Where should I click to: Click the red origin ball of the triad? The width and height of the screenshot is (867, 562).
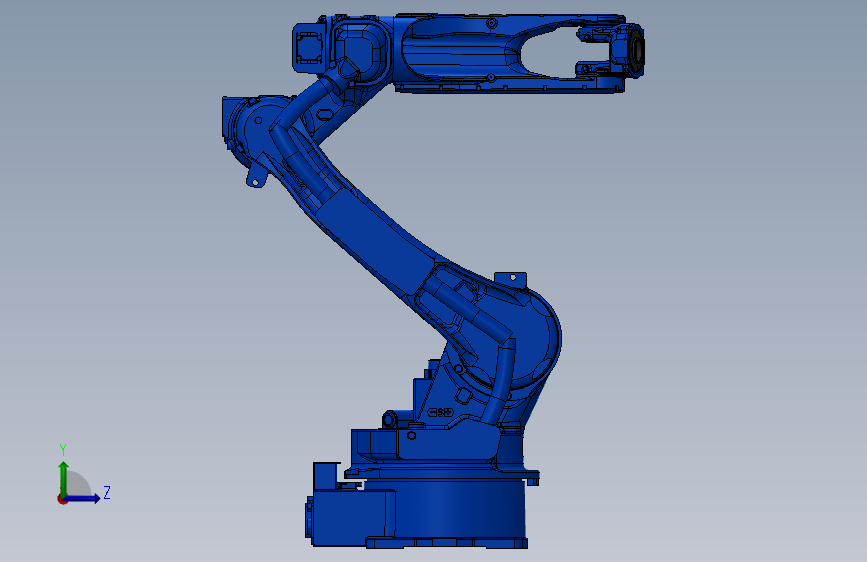click(62, 499)
